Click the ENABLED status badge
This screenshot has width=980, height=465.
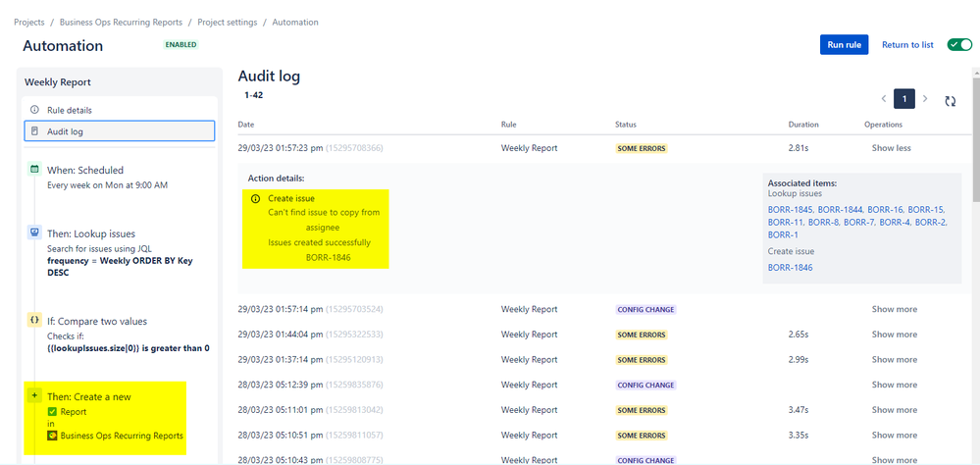pos(181,45)
